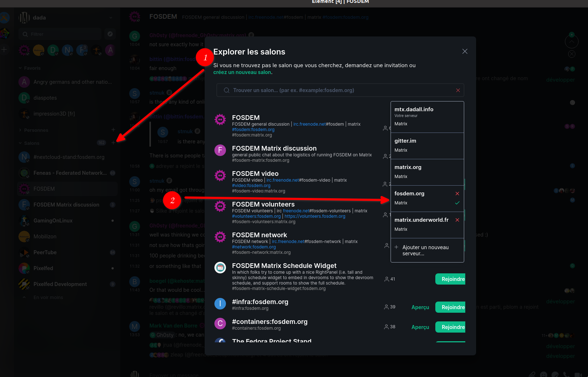This screenshot has width=588, height=377.
Task: Open GamingOnLinux room
Action: tap(67, 221)
